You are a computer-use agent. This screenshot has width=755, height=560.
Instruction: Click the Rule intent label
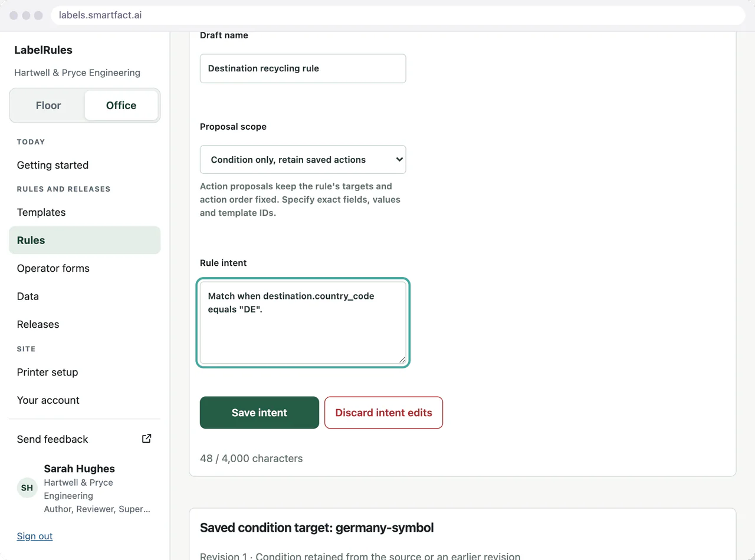coord(223,263)
